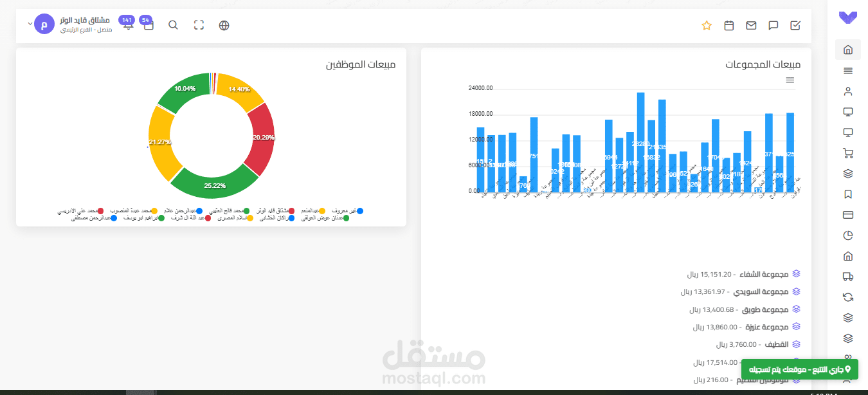Click the purple app logo

tap(847, 18)
